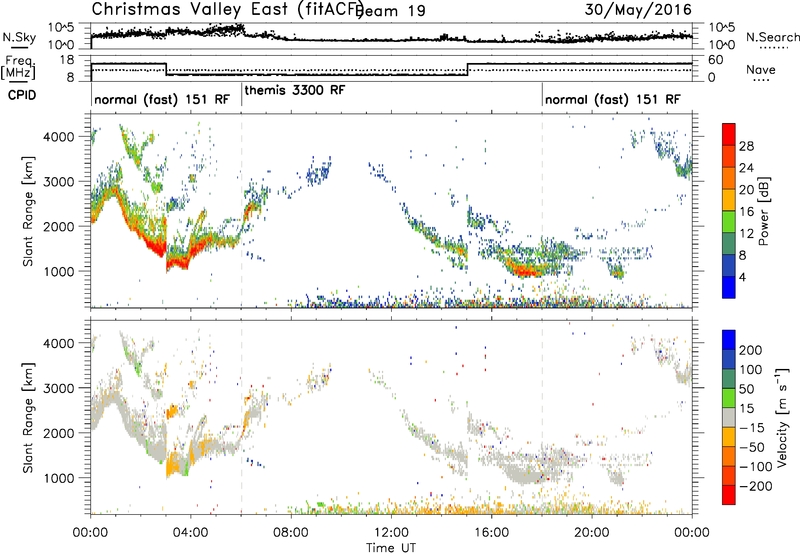Click the gray segment of the velocity color bar
800x554 pixels.
point(729,418)
